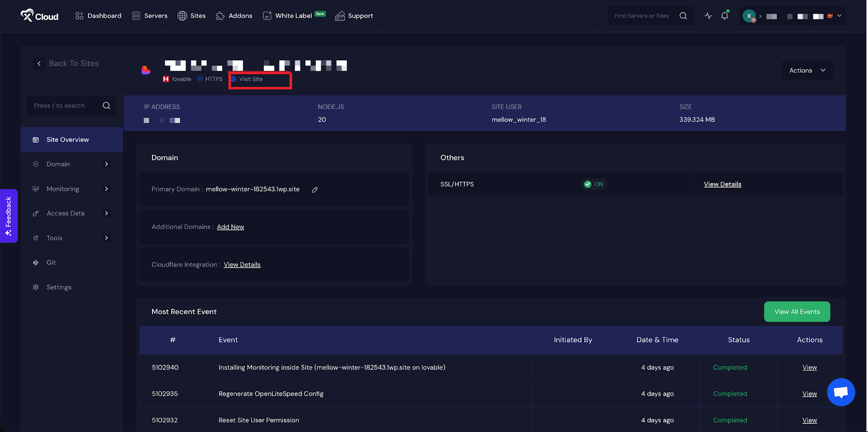Image resolution: width=868 pixels, height=432 pixels.
Task: Click the notification bell icon
Action: coord(724,16)
